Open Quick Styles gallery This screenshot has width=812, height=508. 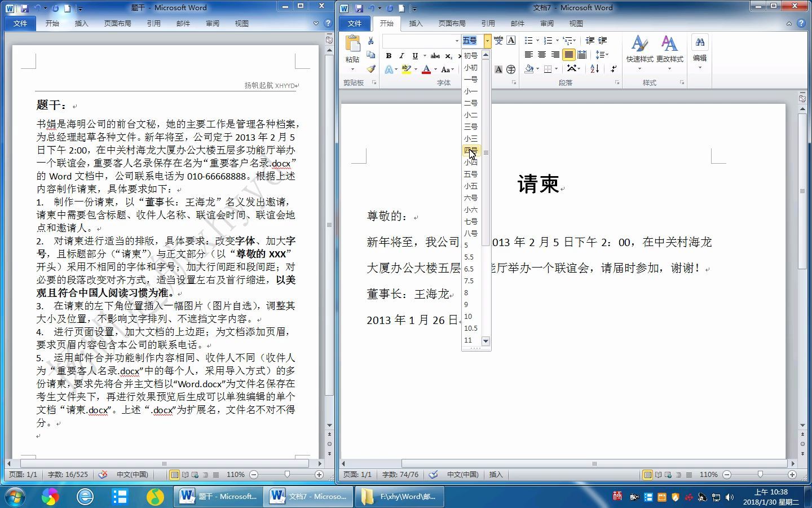pos(639,52)
